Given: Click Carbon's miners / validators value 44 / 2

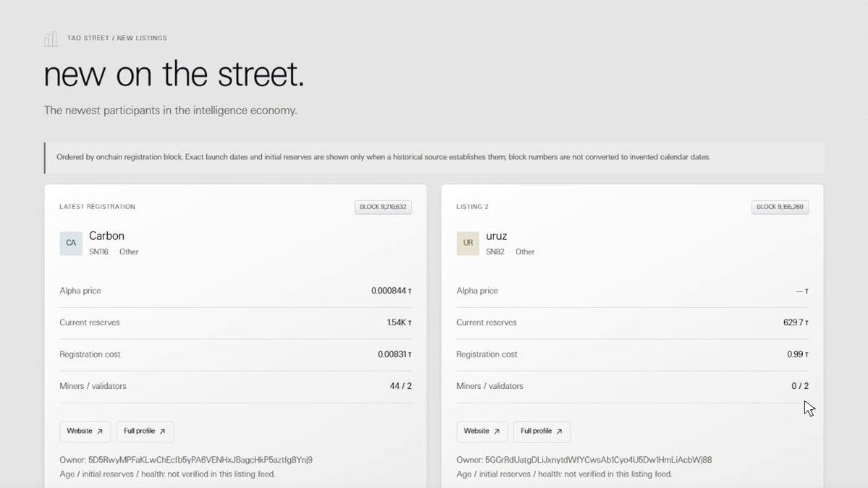Looking at the screenshot, I should coord(401,386).
